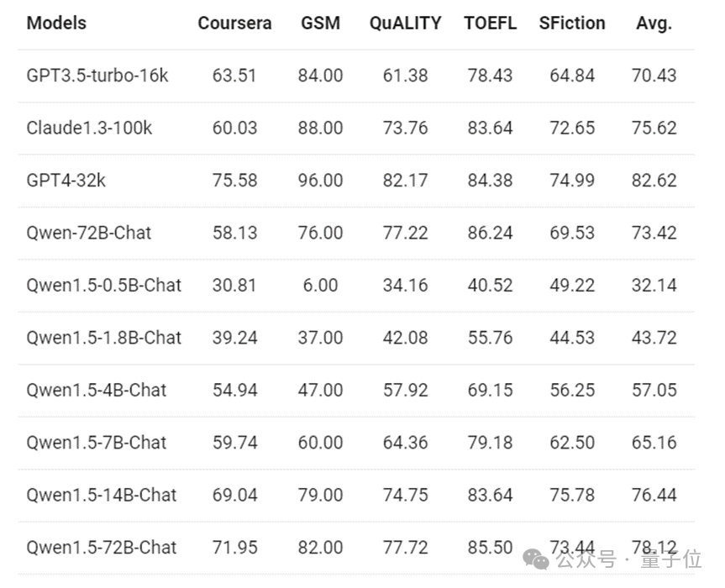Select the Qwen1.5-72B-Chat model name
Viewport: 725px width, 588px height.
[102, 548]
